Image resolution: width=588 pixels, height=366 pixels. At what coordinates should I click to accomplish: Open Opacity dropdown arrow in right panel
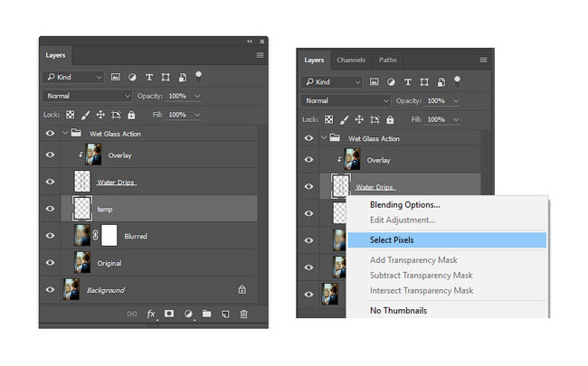456,101
